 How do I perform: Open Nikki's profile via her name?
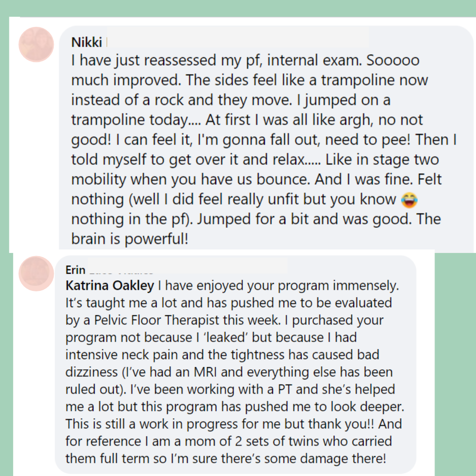pos(86,42)
